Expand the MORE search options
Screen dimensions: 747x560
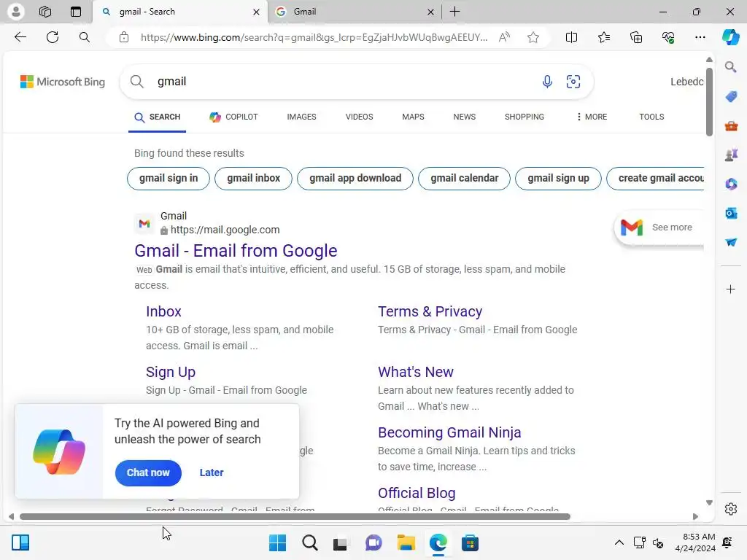pos(591,117)
